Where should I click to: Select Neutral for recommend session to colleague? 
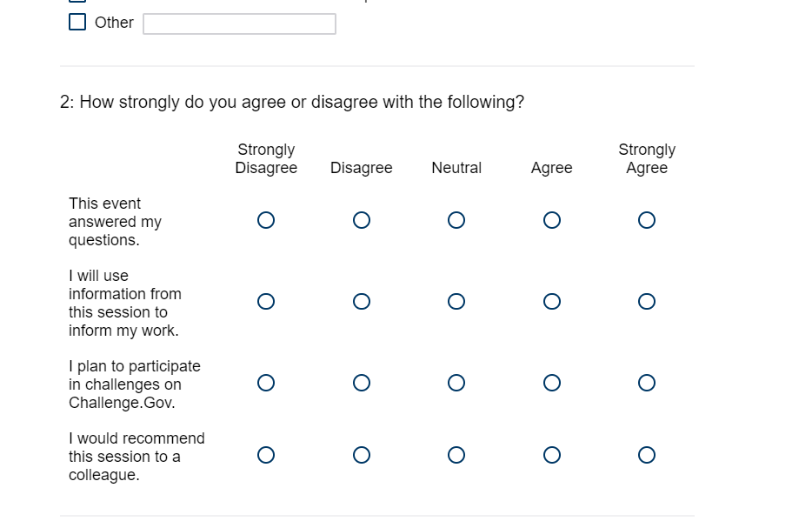(x=456, y=455)
